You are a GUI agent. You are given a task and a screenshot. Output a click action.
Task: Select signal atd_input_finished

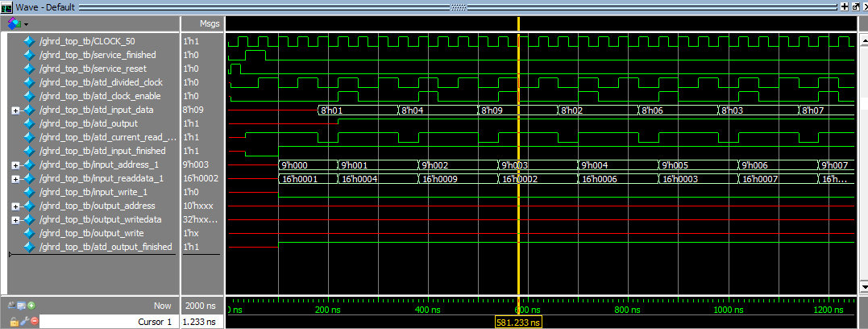pyautogui.click(x=102, y=152)
